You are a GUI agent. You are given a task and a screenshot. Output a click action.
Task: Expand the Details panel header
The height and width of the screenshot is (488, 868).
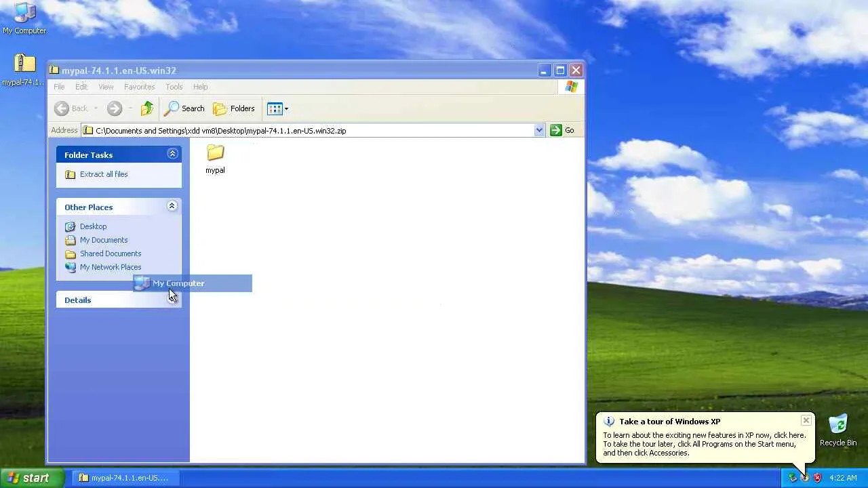click(119, 300)
